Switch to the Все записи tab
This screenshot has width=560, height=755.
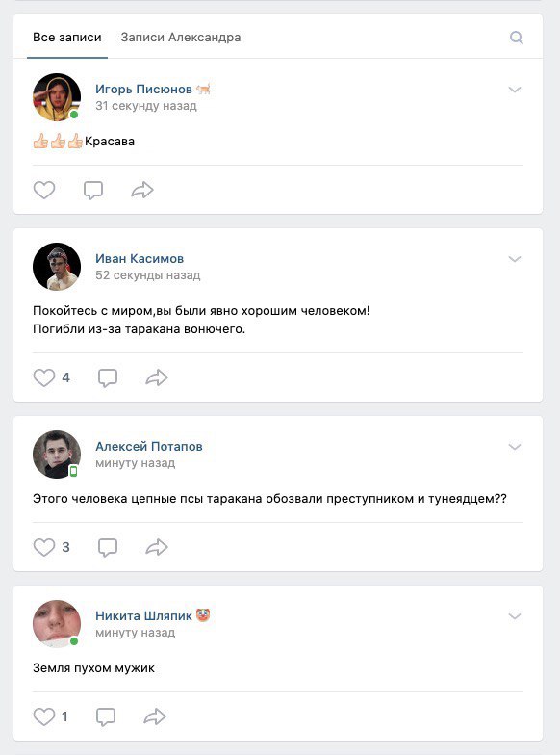pyautogui.click(x=67, y=38)
